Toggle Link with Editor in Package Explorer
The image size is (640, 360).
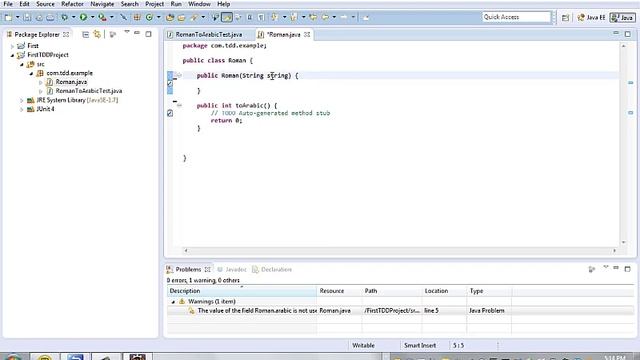[97, 35]
